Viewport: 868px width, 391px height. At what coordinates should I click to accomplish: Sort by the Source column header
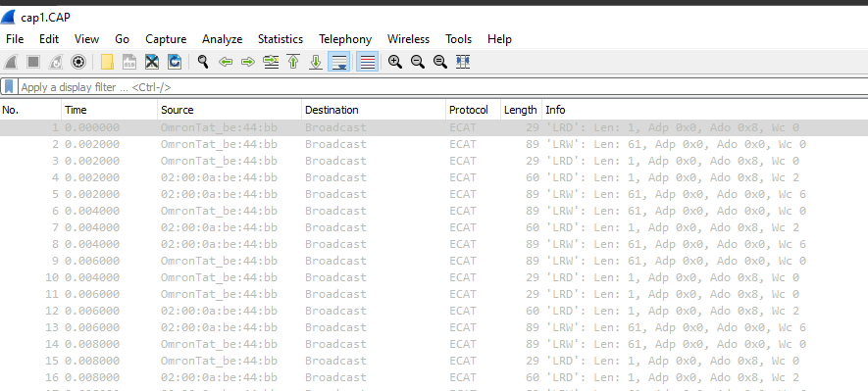(230, 110)
